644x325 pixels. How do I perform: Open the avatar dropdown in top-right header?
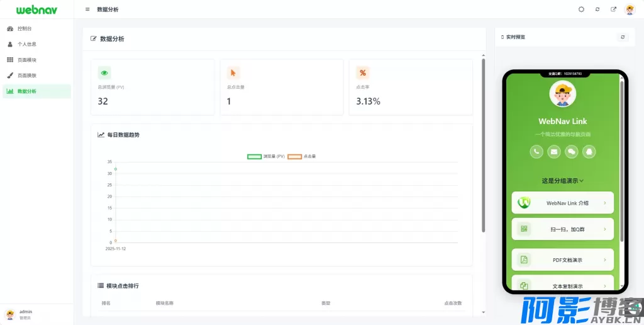click(x=630, y=9)
